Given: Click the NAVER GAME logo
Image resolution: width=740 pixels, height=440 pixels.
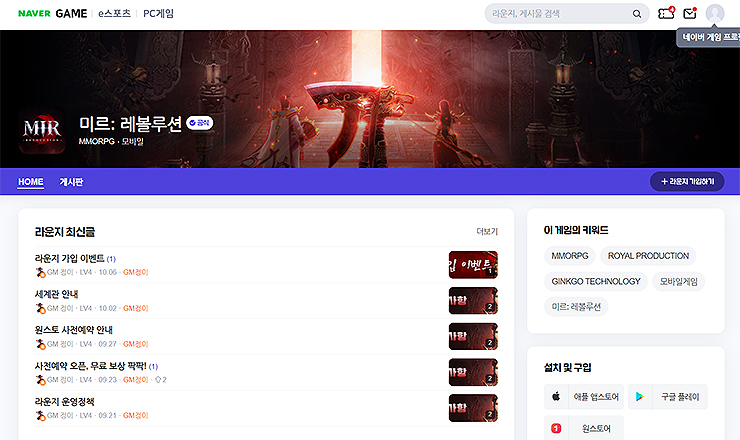Looking at the screenshot, I should pyautogui.click(x=52, y=14).
